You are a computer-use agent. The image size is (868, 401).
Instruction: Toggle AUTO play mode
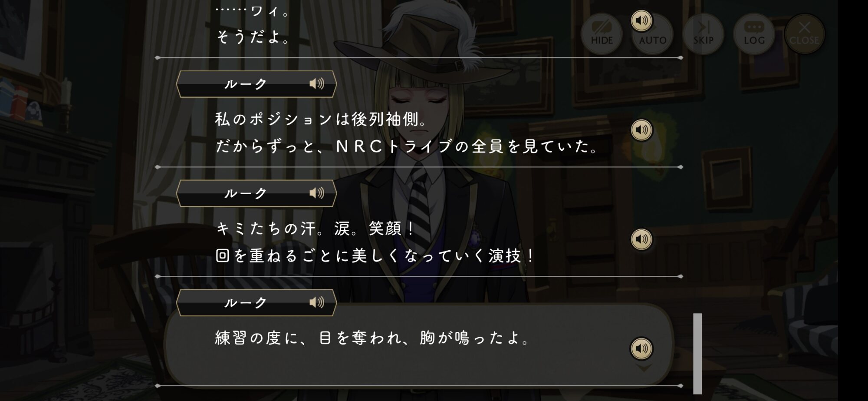[652, 34]
